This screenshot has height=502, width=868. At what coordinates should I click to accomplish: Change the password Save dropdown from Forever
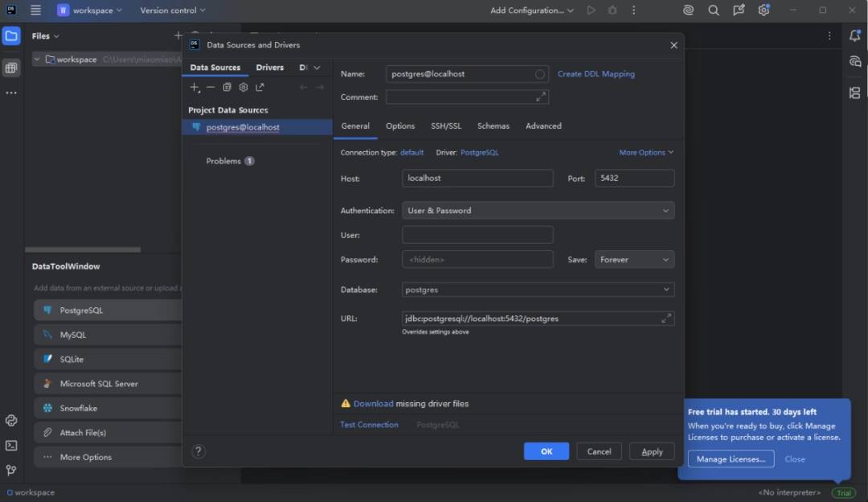pyautogui.click(x=634, y=259)
